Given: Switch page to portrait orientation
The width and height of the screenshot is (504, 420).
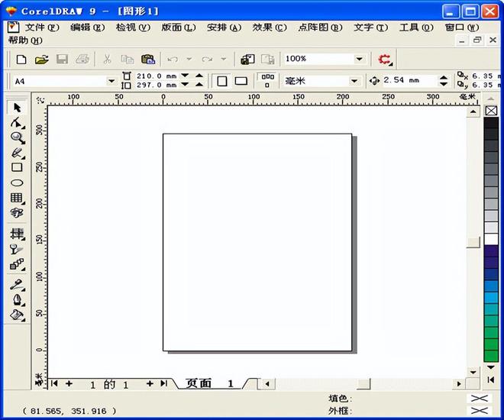Looking at the screenshot, I should [221, 81].
